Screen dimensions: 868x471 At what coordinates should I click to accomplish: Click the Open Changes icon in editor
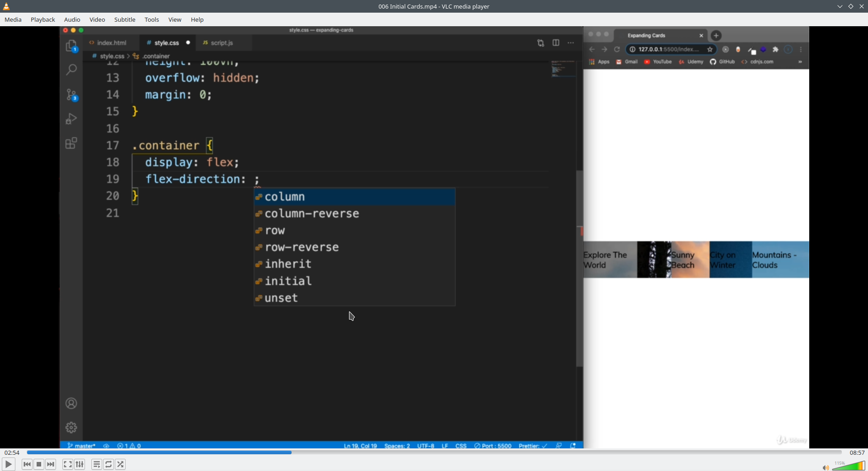tap(541, 43)
